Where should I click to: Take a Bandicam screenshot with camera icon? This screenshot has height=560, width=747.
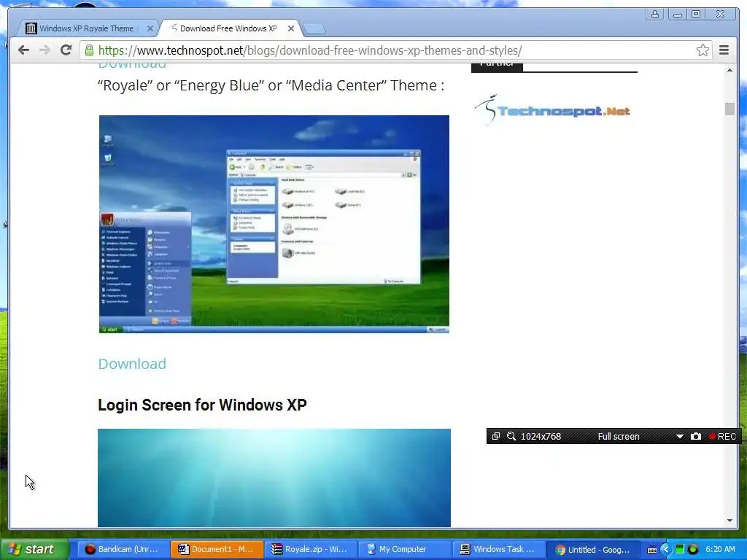coord(695,436)
